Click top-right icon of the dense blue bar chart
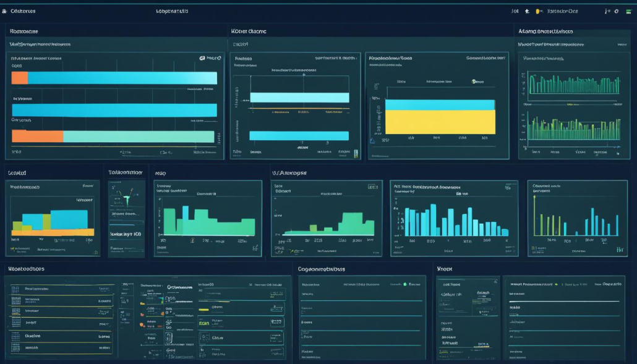This screenshot has height=364, width=637. click(508, 187)
